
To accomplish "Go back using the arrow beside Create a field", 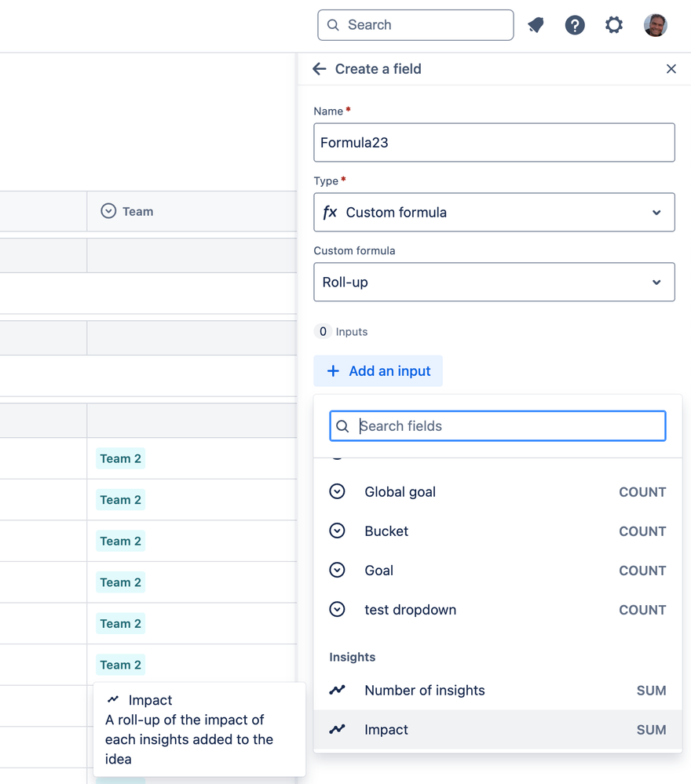I will pyautogui.click(x=320, y=69).
